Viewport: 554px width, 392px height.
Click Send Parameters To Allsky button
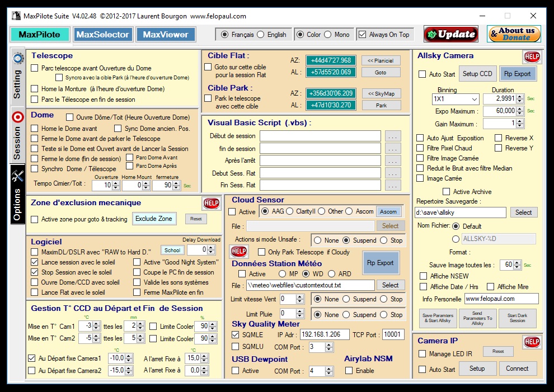(x=477, y=318)
